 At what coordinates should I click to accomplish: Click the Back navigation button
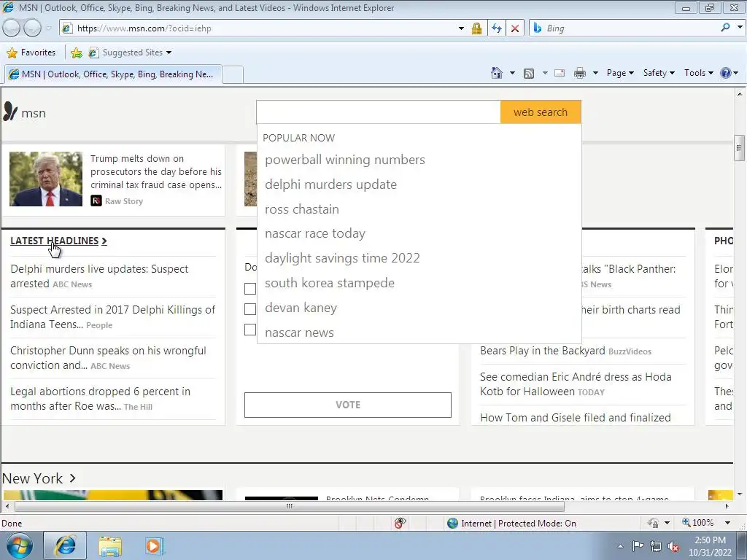[x=12, y=28]
